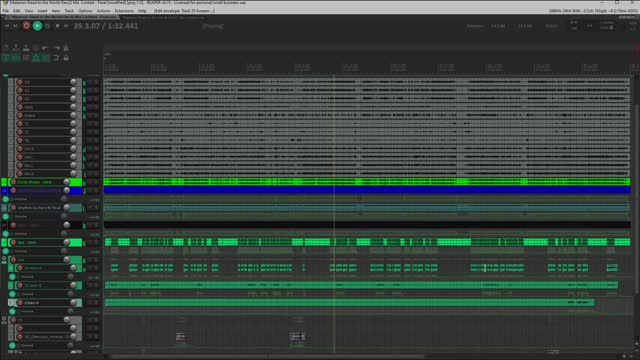
Task: Toggle the Snap magnet icon
Action: [x=56, y=58]
